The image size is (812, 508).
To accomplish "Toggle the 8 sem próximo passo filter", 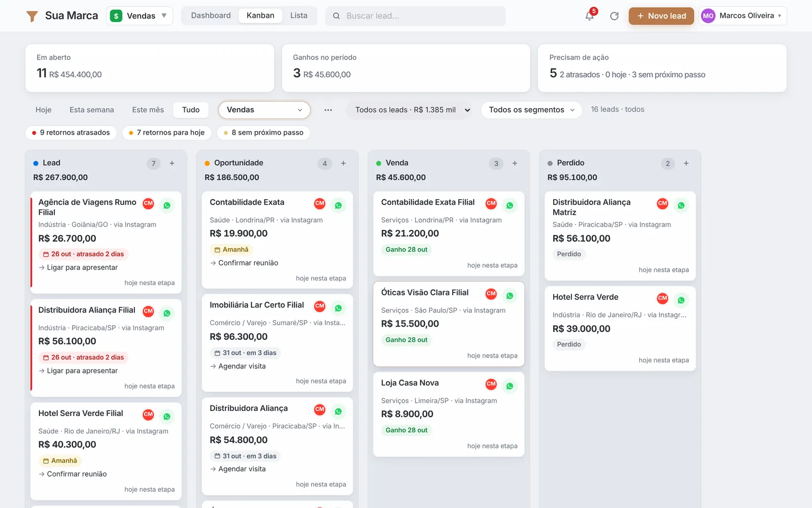I will click(x=264, y=133).
